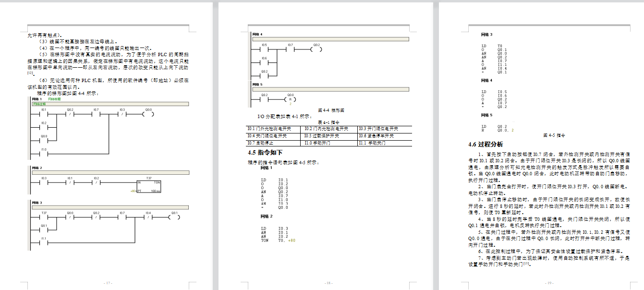
Task: Select table cell "I0.2 门内光检测电开关"
Action: (330, 129)
